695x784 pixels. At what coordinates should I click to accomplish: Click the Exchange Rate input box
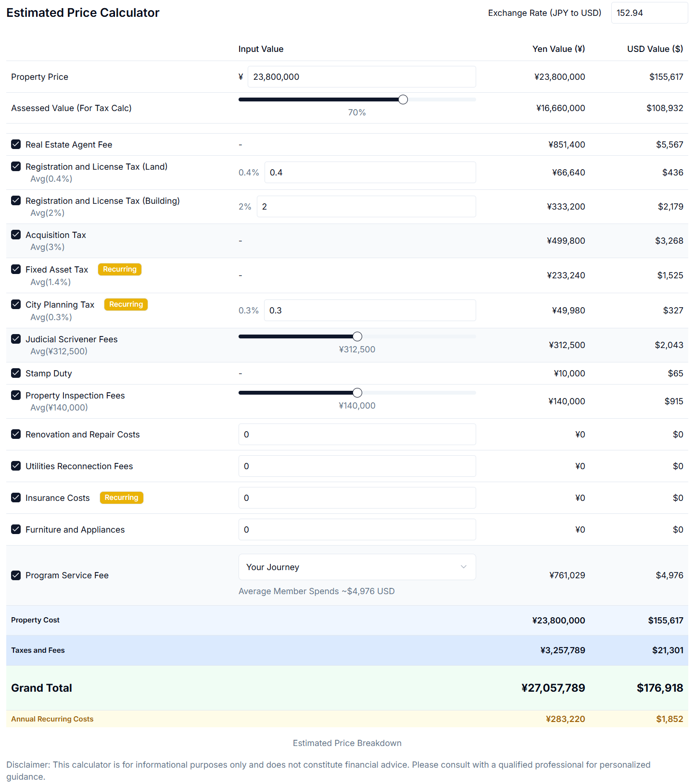coord(649,13)
